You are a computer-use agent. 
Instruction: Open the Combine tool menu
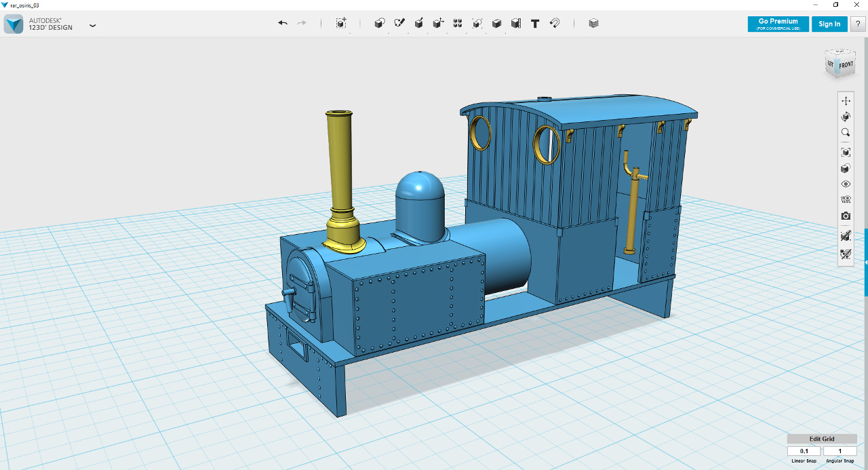click(x=496, y=23)
